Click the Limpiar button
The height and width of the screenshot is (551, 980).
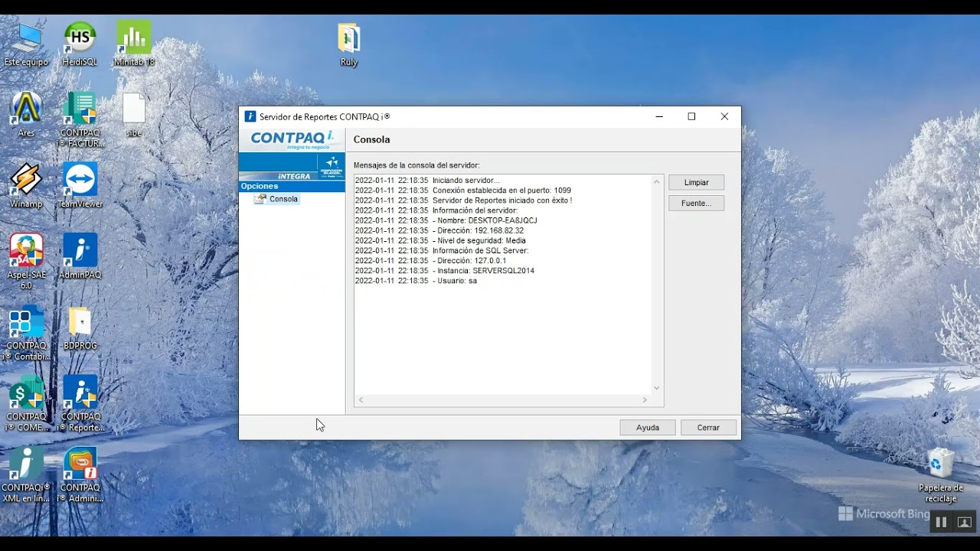click(696, 183)
